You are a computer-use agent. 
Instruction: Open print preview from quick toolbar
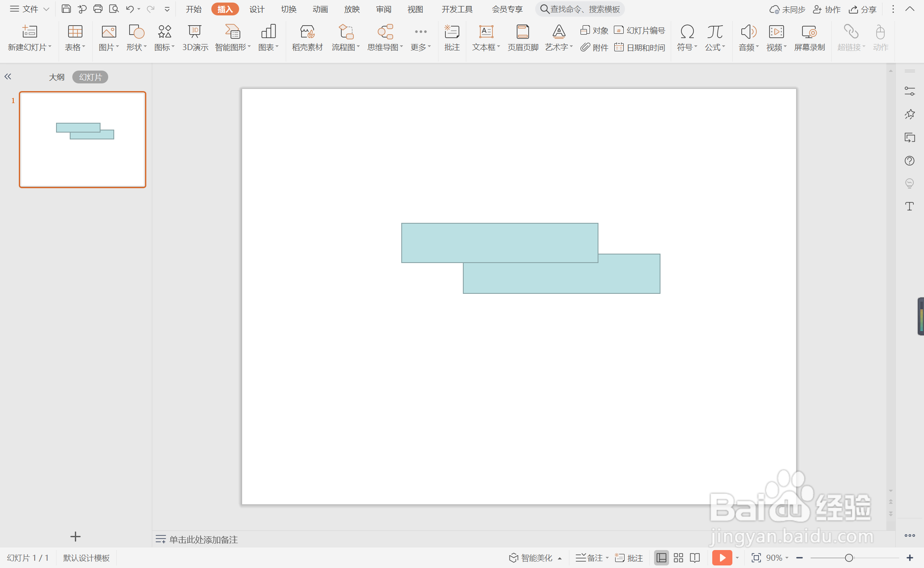point(114,9)
